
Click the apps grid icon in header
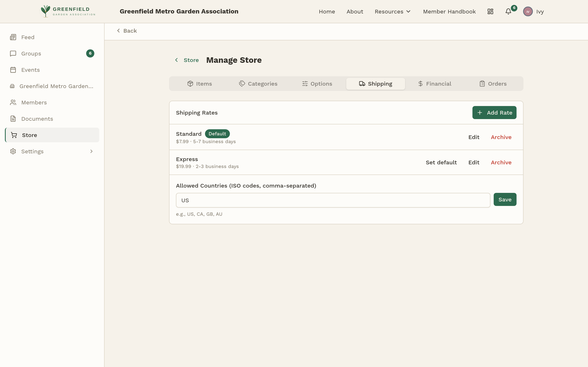[x=490, y=11]
